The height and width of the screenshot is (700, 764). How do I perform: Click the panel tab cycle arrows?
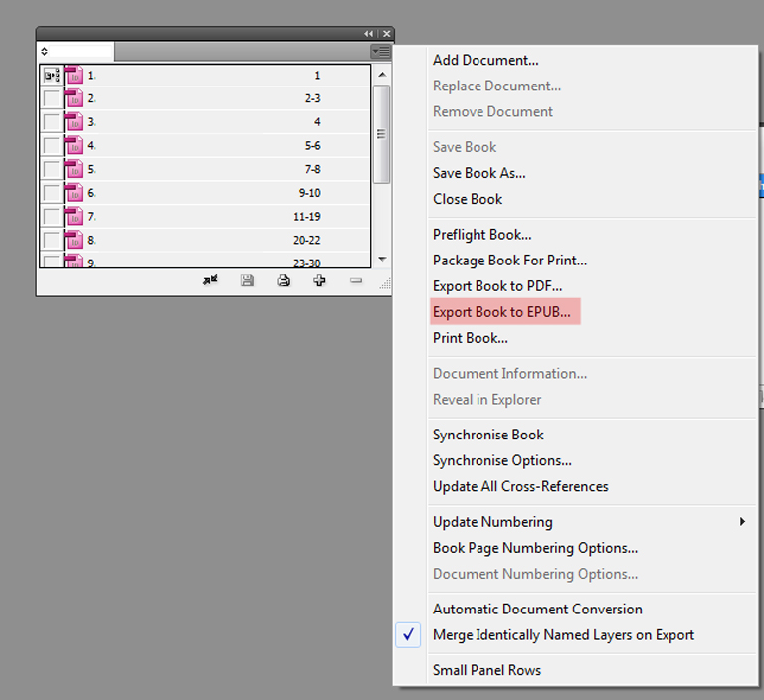pyautogui.click(x=45, y=51)
